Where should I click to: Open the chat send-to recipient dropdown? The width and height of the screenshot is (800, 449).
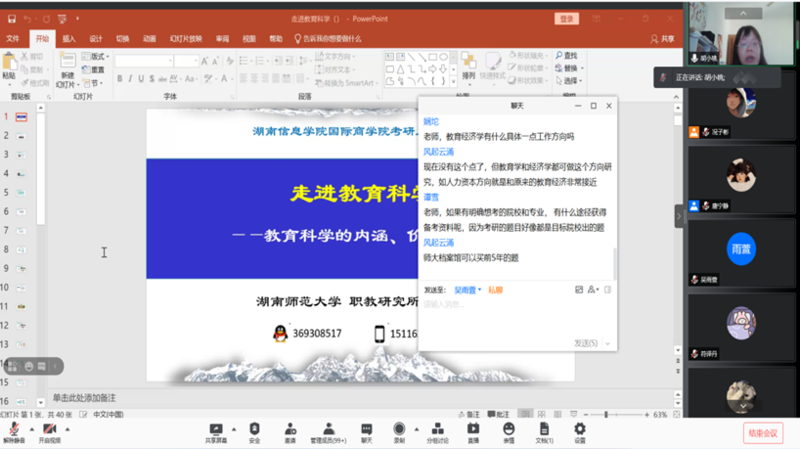[467, 290]
